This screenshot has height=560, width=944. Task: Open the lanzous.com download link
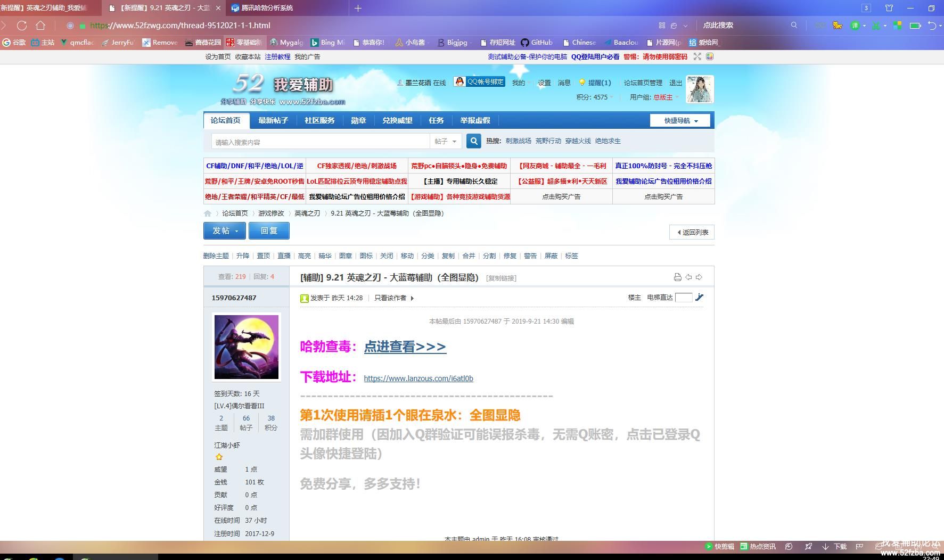[418, 378]
